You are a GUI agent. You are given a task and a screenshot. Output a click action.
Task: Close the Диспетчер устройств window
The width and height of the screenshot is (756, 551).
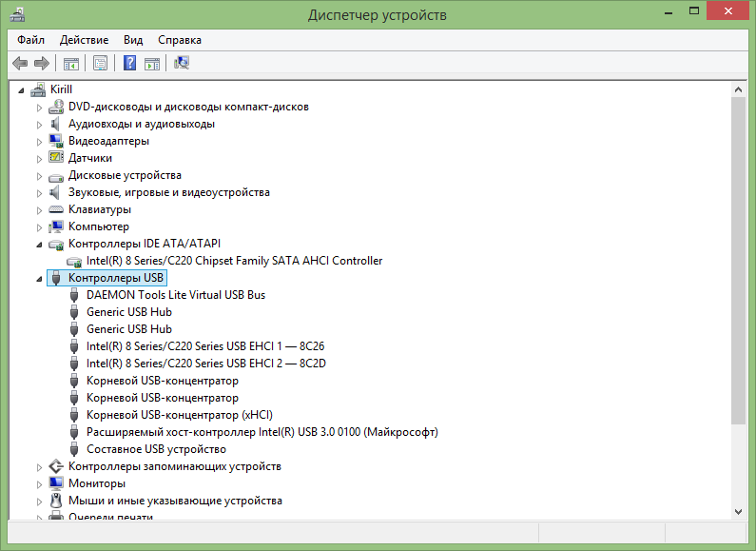click(x=728, y=10)
